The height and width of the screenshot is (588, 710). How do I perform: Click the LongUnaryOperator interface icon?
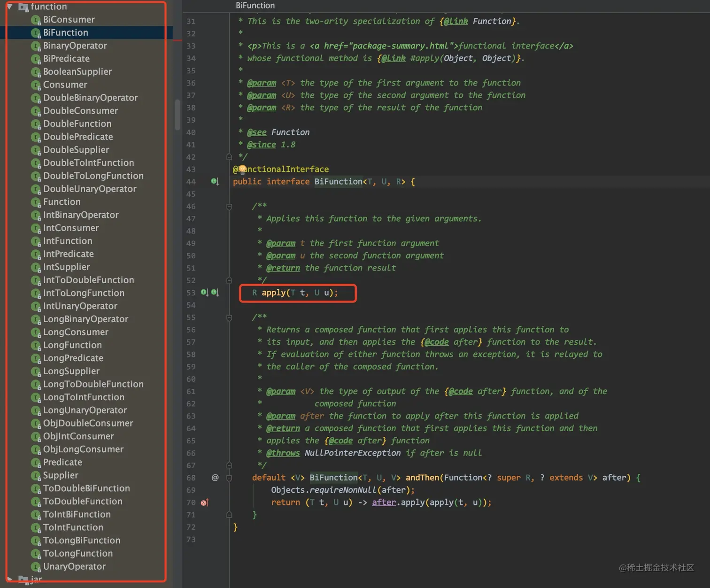(36, 410)
